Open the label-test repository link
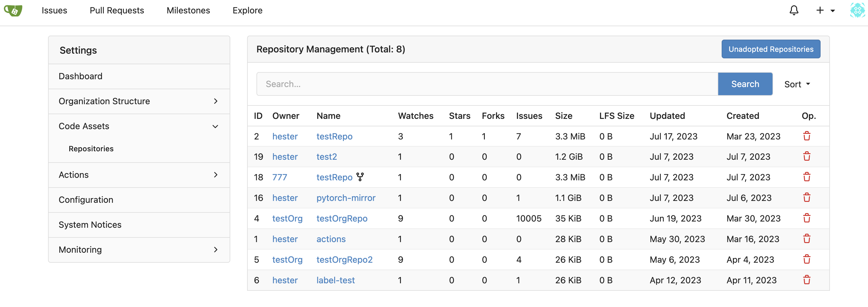The height and width of the screenshot is (307, 868). click(x=335, y=280)
